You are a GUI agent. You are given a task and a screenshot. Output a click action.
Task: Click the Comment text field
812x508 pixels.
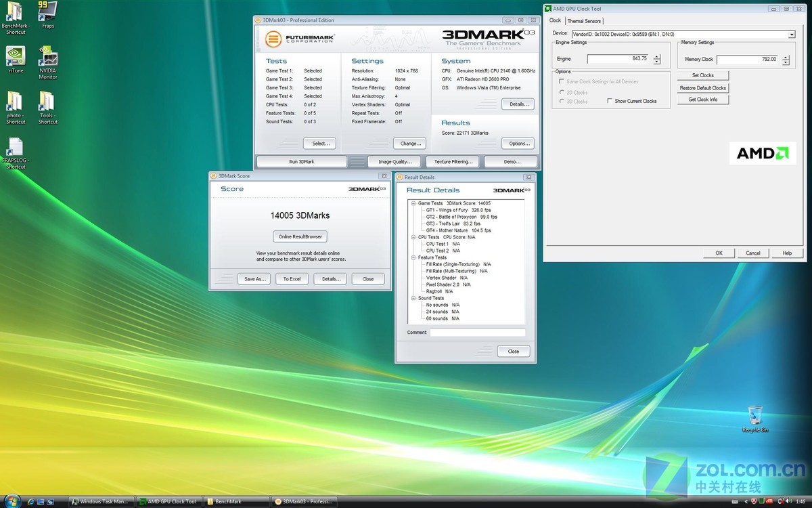click(x=477, y=333)
